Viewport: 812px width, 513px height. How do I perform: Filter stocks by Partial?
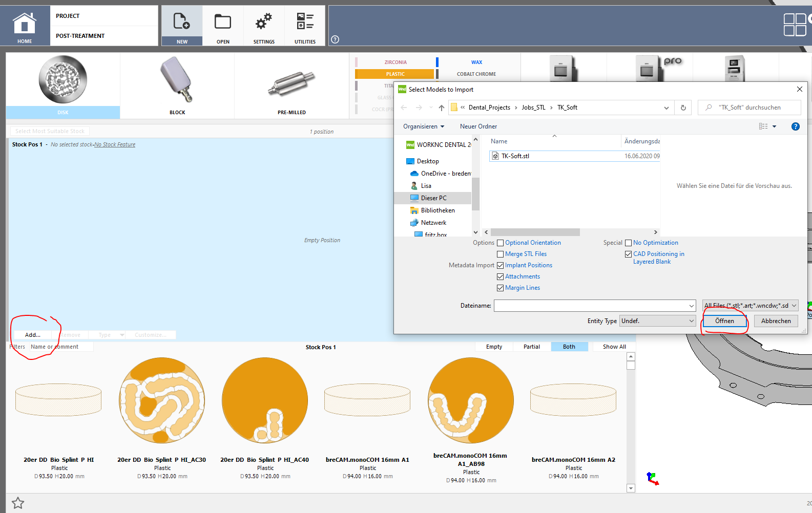tap(532, 347)
